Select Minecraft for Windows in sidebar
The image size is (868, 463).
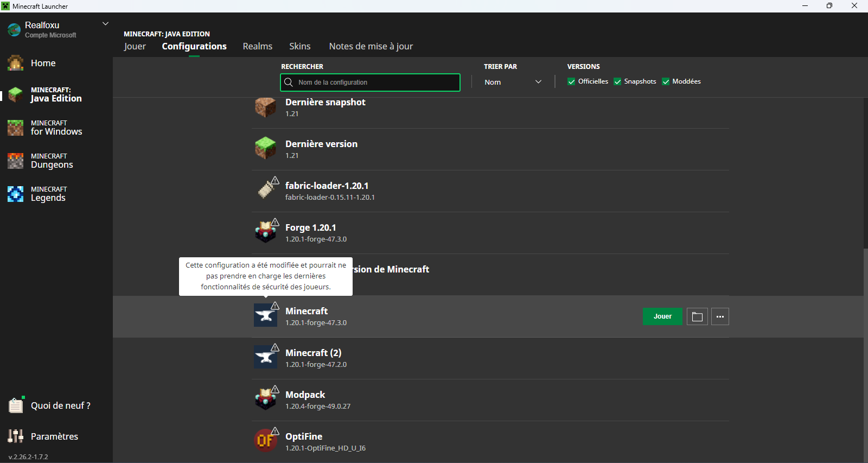pos(56,128)
